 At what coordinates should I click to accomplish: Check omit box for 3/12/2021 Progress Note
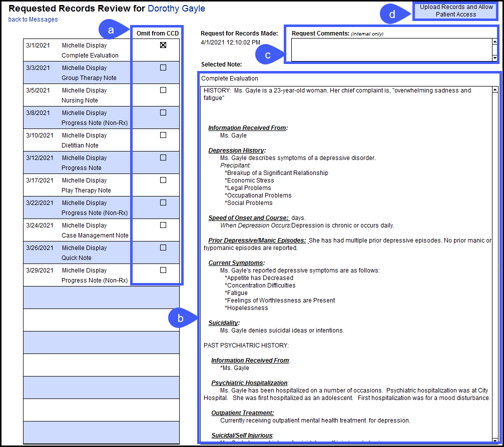(163, 157)
